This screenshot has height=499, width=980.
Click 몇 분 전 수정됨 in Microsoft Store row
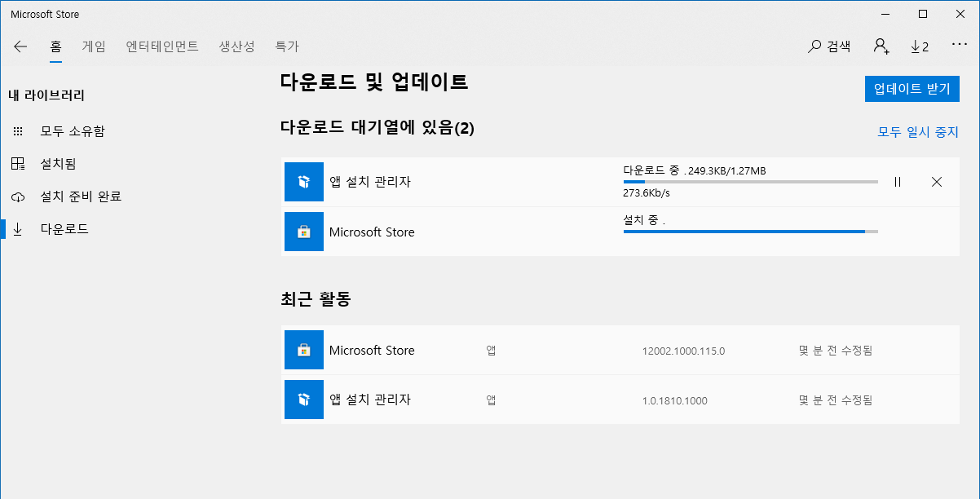836,351
